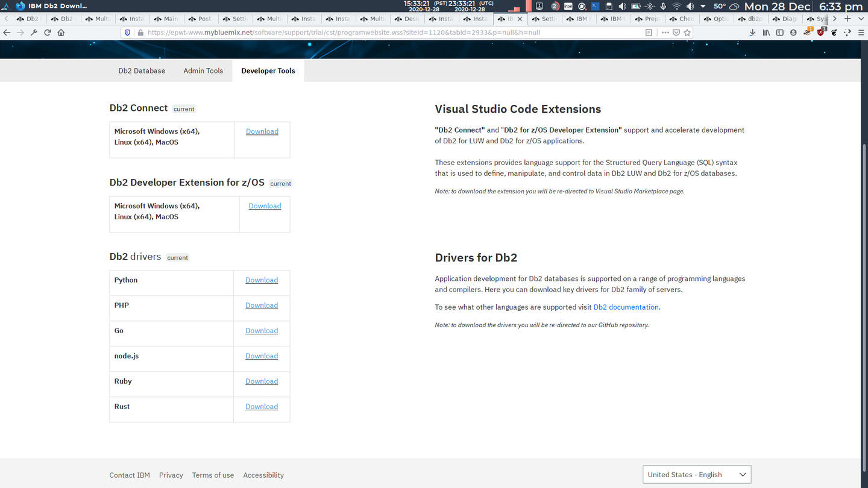The image size is (868, 488).
Task: Click the microphone tray icon
Action: coord(663,7)
